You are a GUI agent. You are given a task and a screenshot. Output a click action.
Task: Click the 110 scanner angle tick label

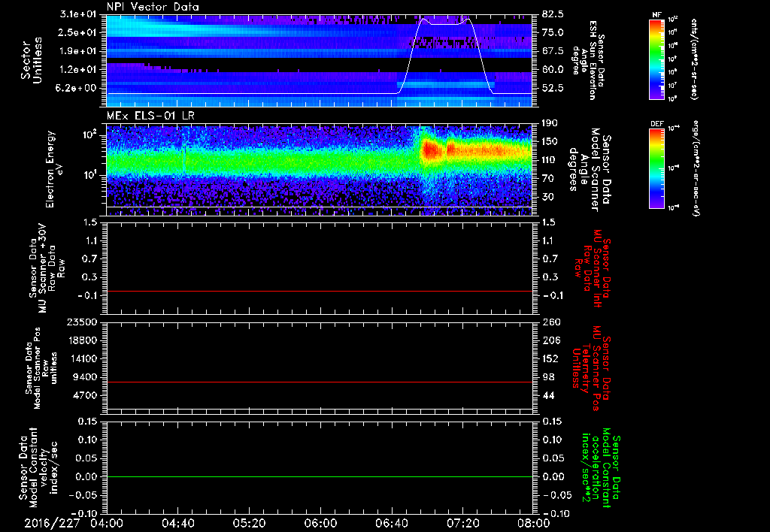550,160
